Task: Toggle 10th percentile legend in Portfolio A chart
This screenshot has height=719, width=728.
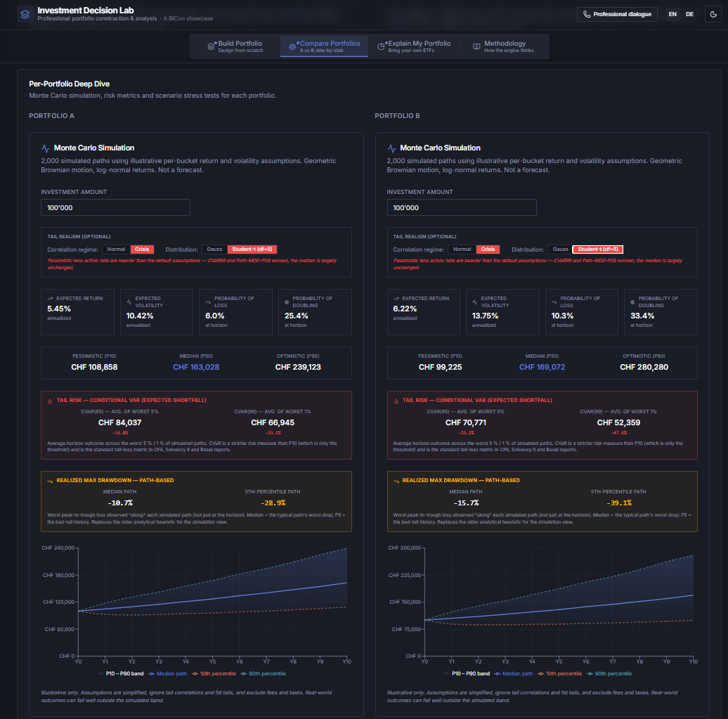Action: point(214,674)
